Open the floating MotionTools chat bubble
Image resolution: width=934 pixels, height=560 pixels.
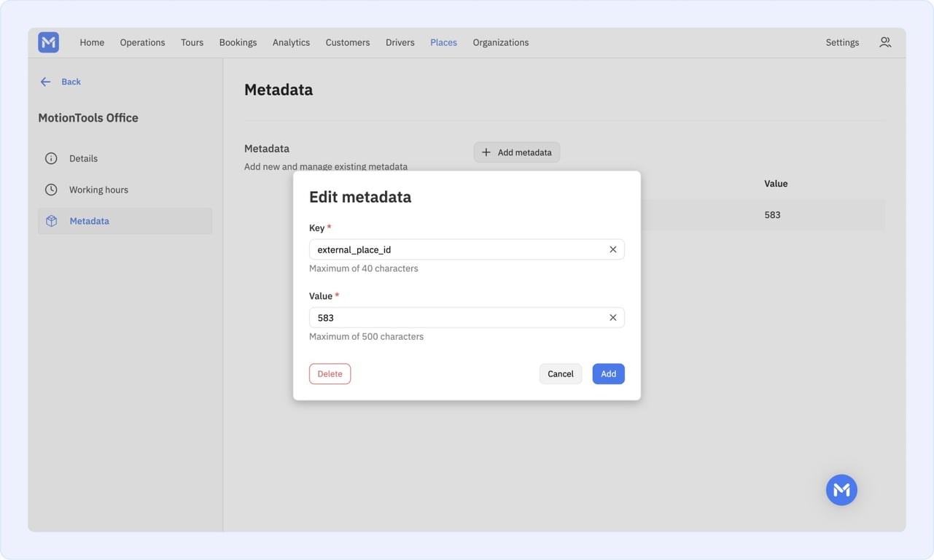click(x=841, y=490)
